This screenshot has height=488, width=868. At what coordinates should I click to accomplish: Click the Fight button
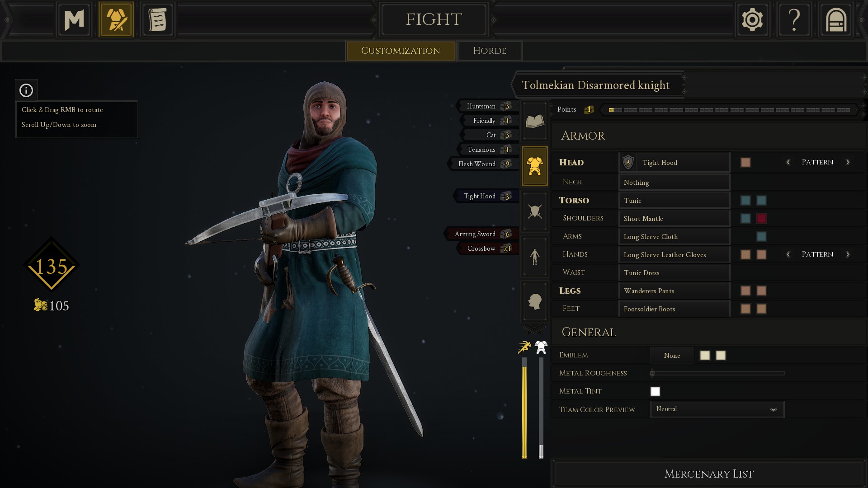434,19
